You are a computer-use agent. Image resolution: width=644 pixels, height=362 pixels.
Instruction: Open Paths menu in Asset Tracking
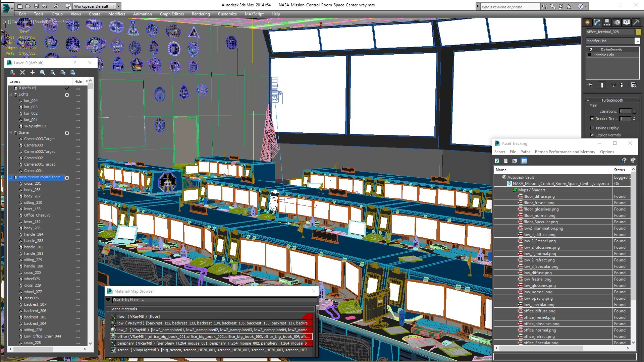coord(525,152)
